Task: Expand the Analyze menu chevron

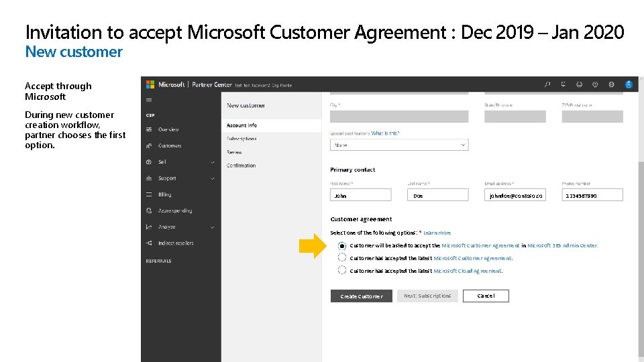Action: tap(213, 227)
